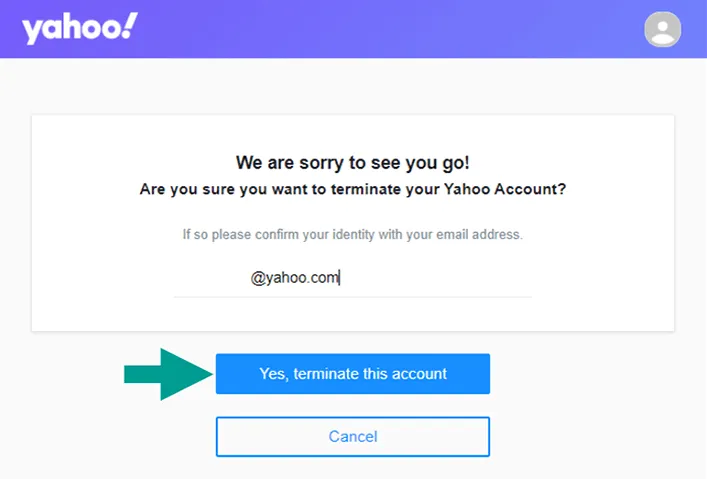
Task: Click the @yahoo.com text in field
Action: tap(294, 278)
